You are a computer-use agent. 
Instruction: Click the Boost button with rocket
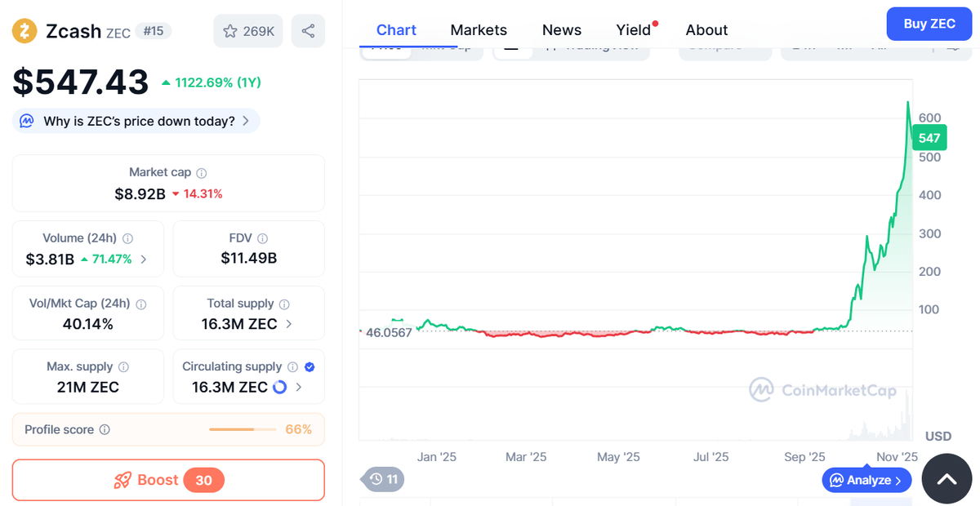pos(168,480)
